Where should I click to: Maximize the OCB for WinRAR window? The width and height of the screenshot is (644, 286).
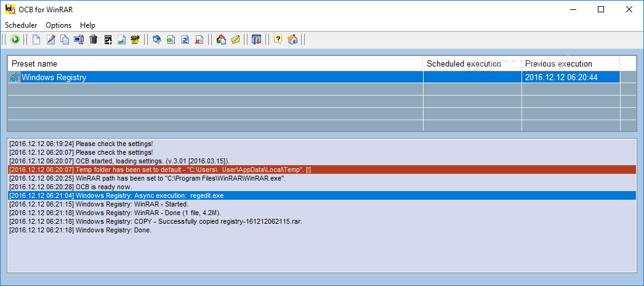(601, 9)
